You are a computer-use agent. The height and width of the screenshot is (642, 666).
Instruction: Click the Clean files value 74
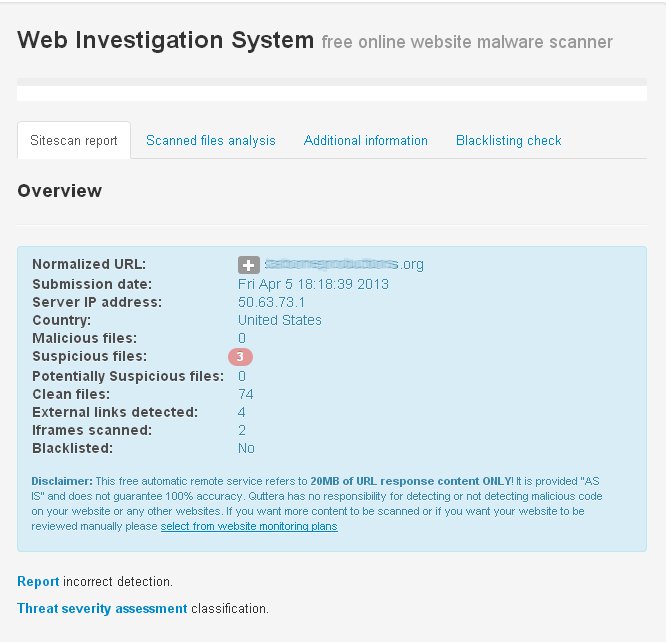(246, 394)
